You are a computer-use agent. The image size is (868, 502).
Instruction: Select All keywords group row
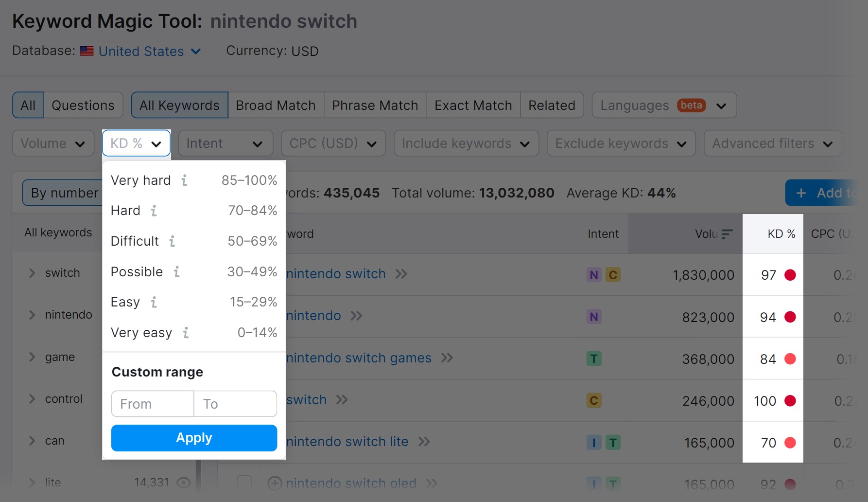(x=58, y=233)
